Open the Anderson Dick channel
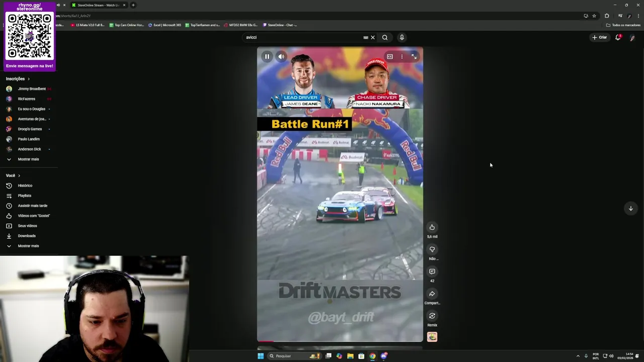This screenshot has width=644, height=362. click(x=29, y=149)
